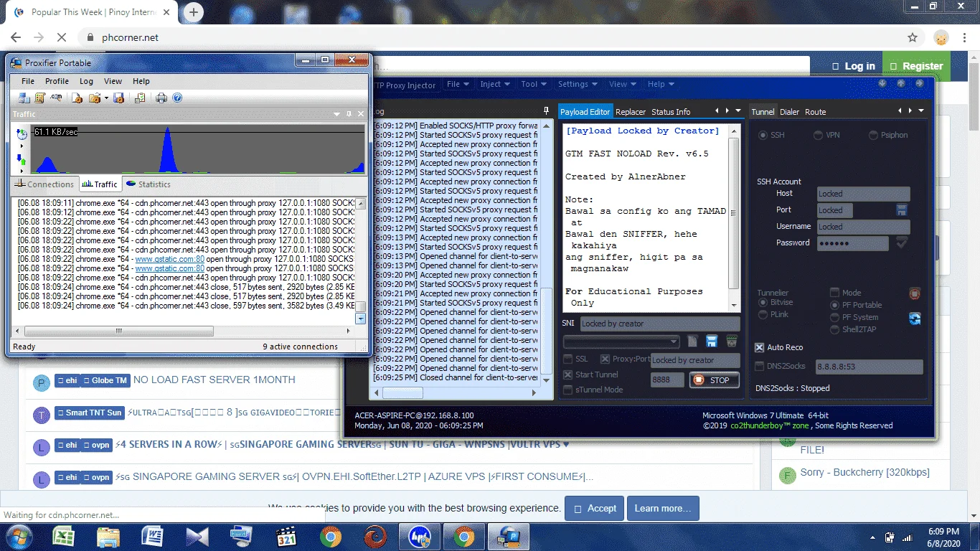980x551 pixels.
Task: Bookmark this page with the star icon
Action: pos(913,37)
